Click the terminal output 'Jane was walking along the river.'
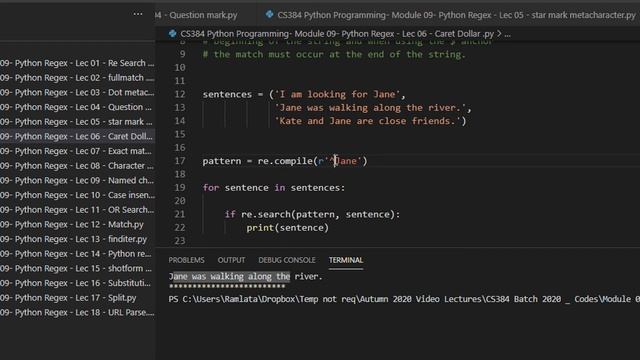Image resolution: width=640 pixels, height=360 pixels. point(245,277)
